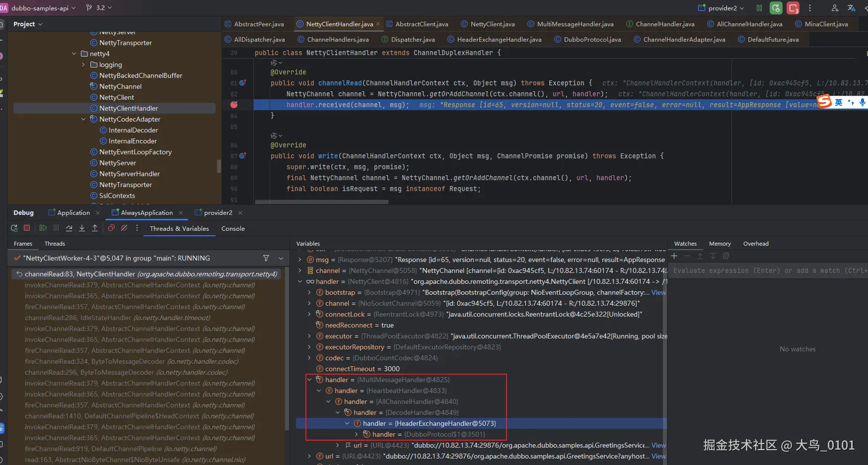Click the editor horizontal scrollbar
Image resolution: width=868 pixels, height=465 pixels.
point(321,202)
